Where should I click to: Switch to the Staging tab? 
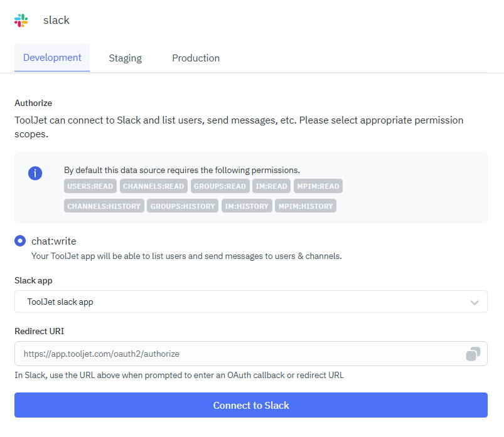pos(125,58)
